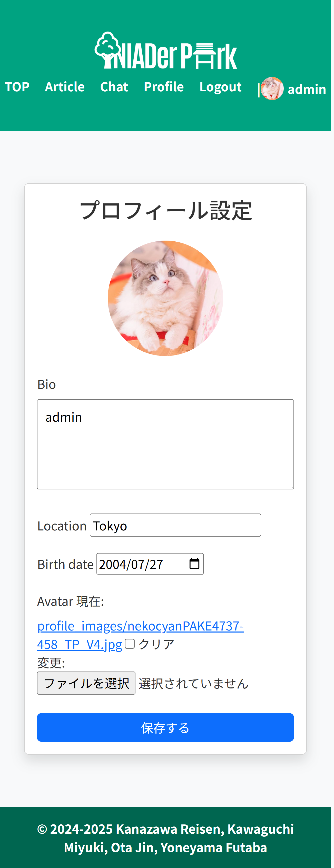Open the Article menu item

coord(65,87)
